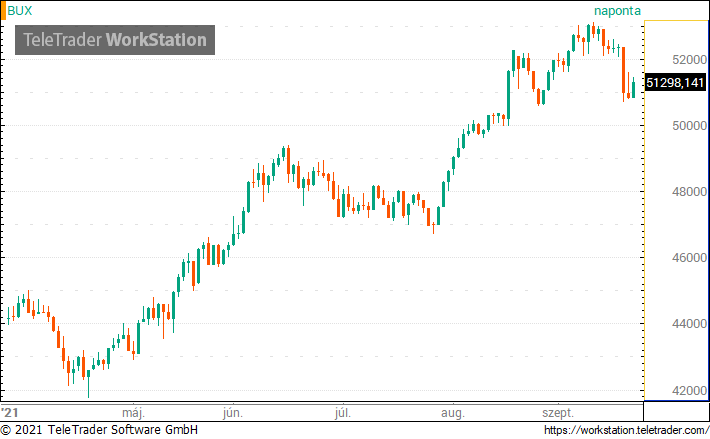
Task: Click the júl. month label on time axis
Action: tap(343, 413)
